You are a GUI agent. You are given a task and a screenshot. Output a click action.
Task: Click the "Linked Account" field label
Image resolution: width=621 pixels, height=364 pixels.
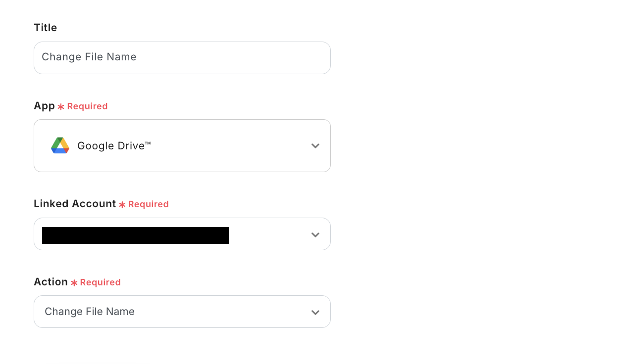75,204
